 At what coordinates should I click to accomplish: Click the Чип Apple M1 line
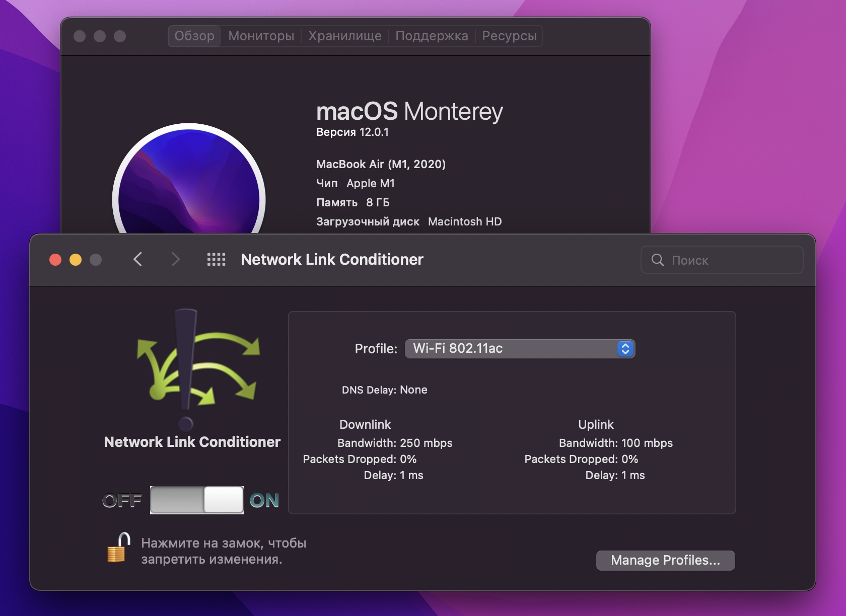tap(356, 183)
